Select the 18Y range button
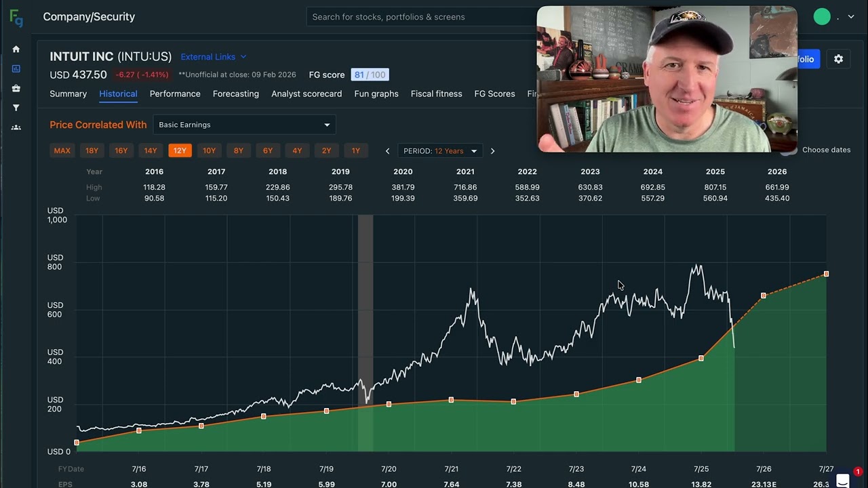 click(92, 150)
